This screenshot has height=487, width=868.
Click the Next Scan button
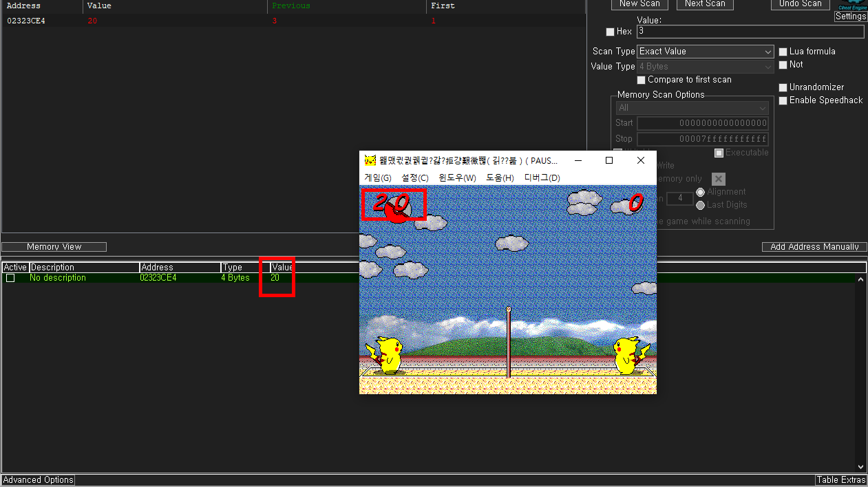click(x=705, y=4)
